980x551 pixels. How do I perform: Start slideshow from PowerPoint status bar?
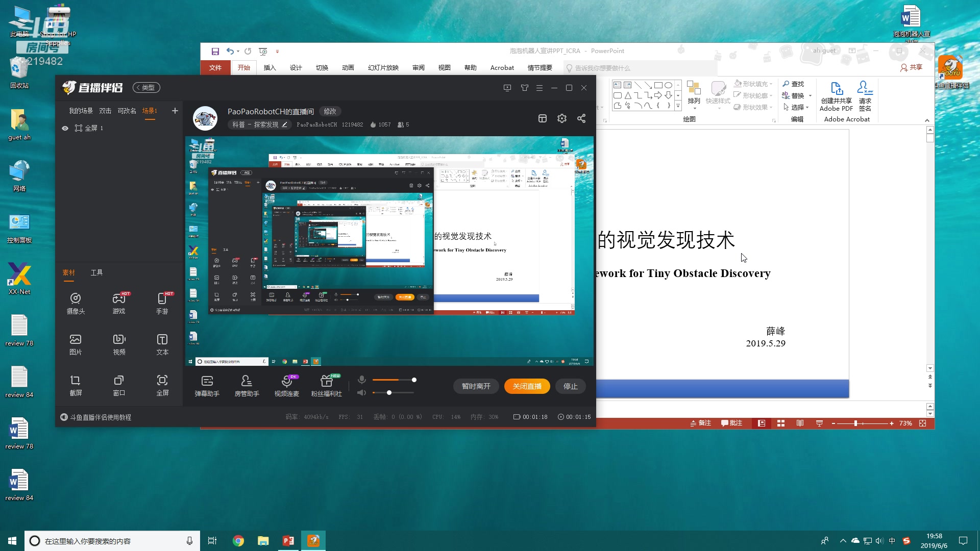pyautogui.click(x=819, y=423)
